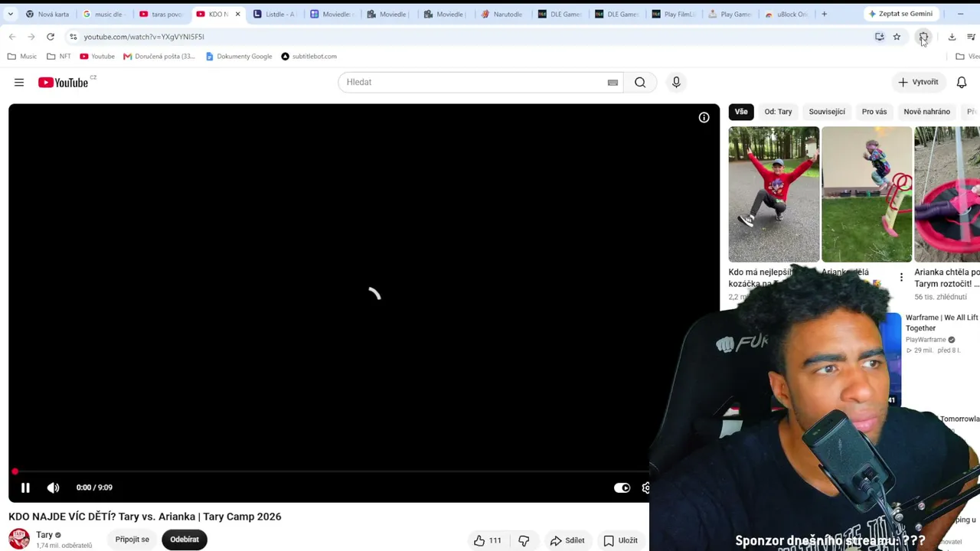Open the tab search dropdown arrow
The width and height of the screenshot is (980, 551).
click(x=10, y=14)
